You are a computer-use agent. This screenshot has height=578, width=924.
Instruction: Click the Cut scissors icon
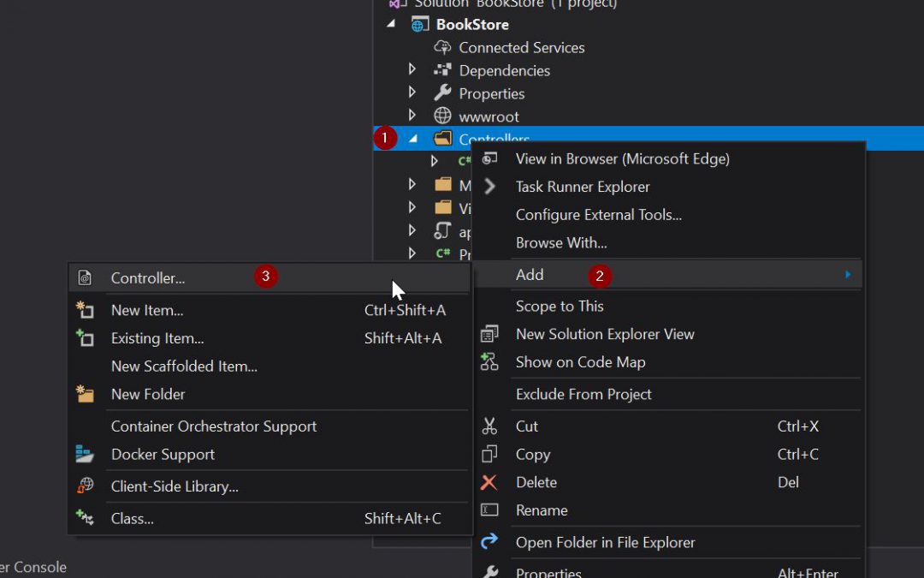tap(489, 426)
